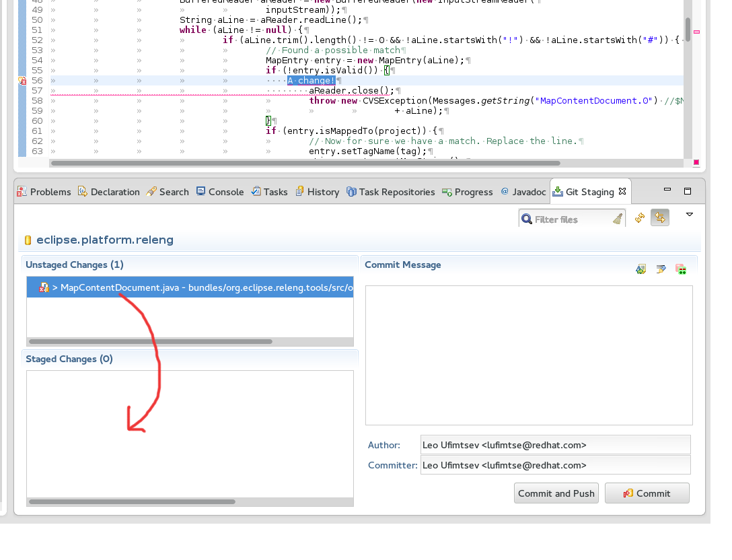Close the Git Staging tab

[x=622, y=191]
